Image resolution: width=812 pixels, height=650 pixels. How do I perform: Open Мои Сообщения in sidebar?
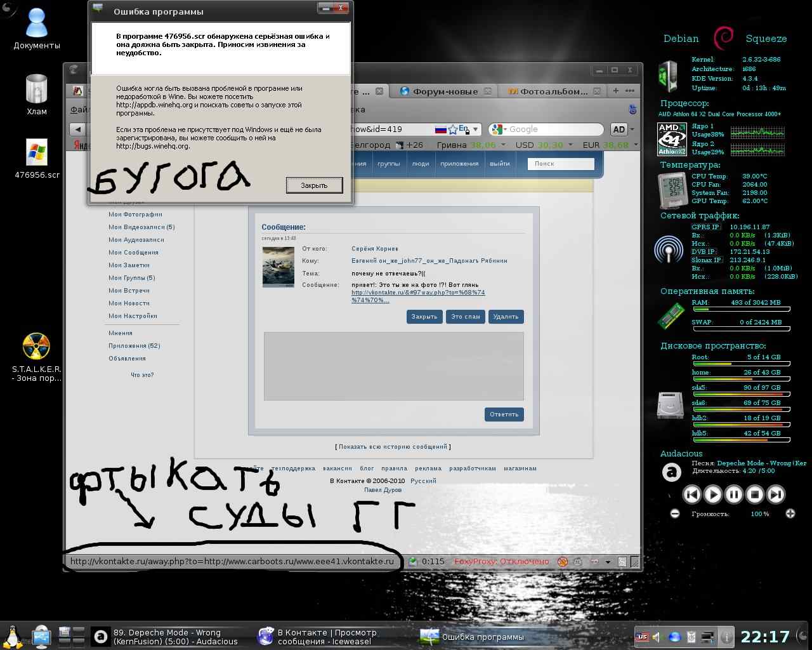(133, 253)
